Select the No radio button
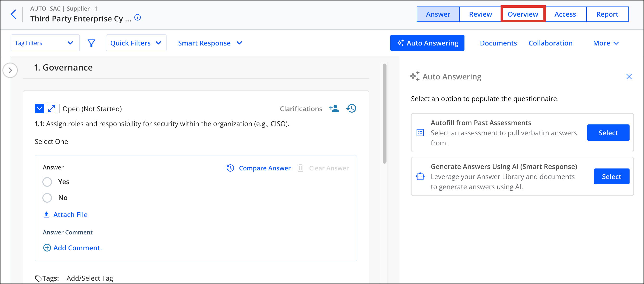This screenshot has width=644, height=284. tap(47, 198)
